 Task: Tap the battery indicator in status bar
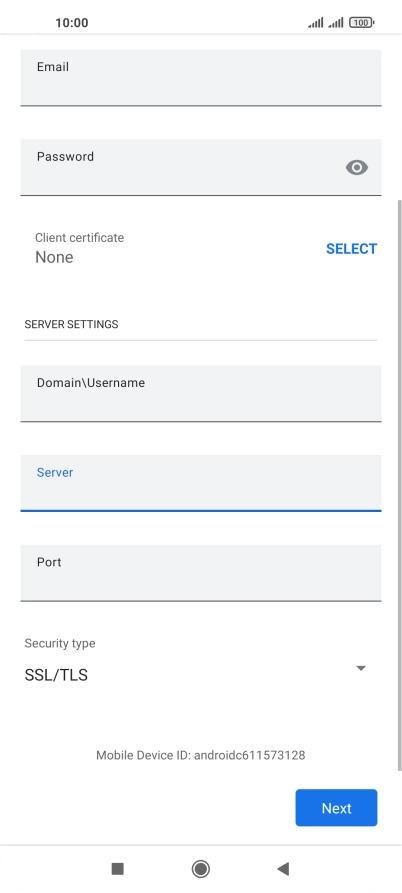362,23
